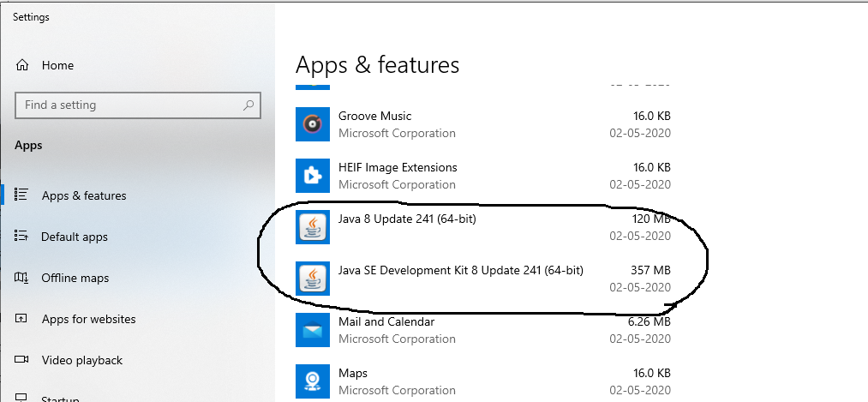
Task: Click the Mail and Calendar envelope icon
Action: pyautogui.click(x=312, y=330)
